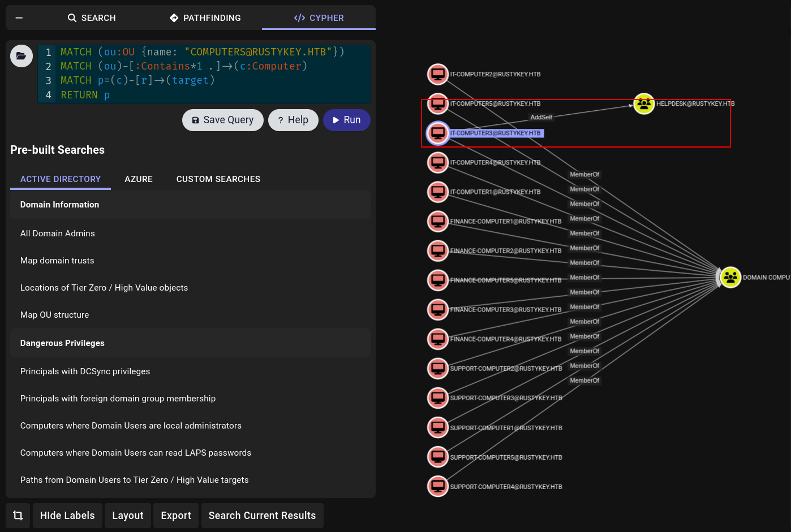Click the crop icon in the bottom toolbar
The height and width of the screenshot is (532, 791).
point(18,516)
